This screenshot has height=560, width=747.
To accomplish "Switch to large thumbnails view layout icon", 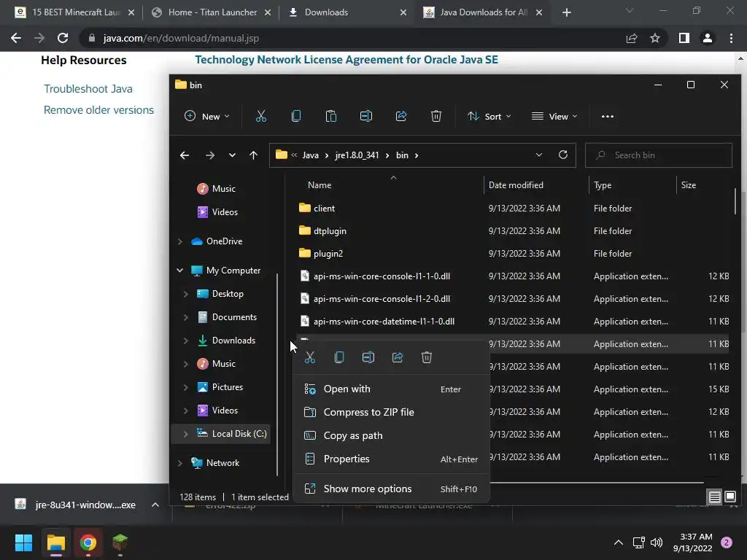I will [730, 497].
